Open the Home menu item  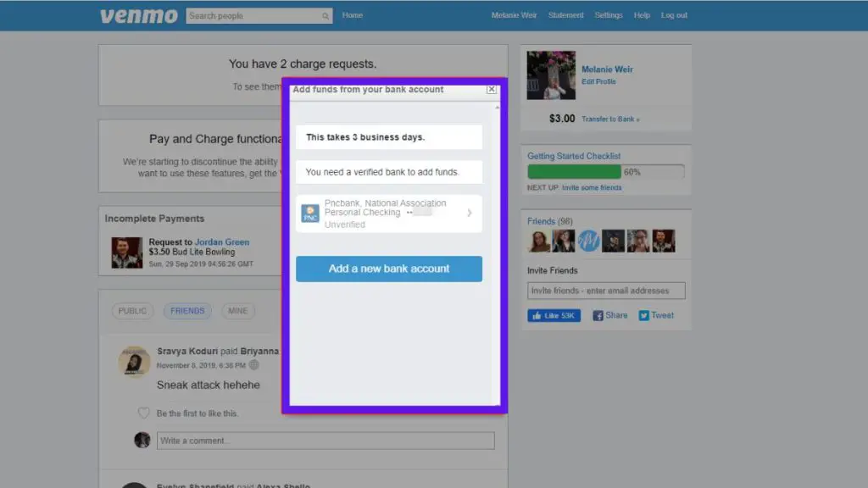coord(352,15)
